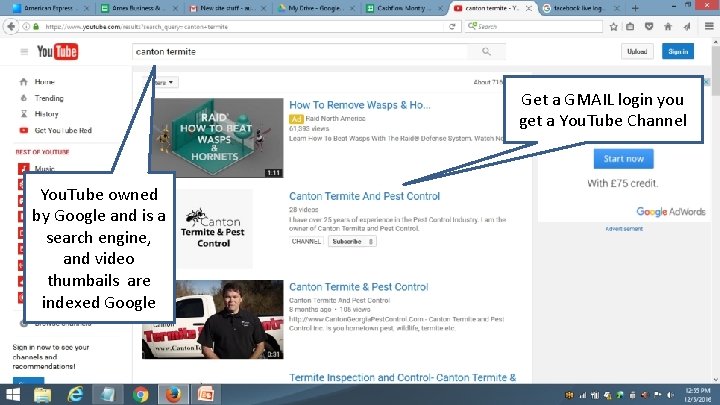This screenshot has height=405, width=720.
Task: Open the new tab plus button
Action: click(x=635, y=8)
